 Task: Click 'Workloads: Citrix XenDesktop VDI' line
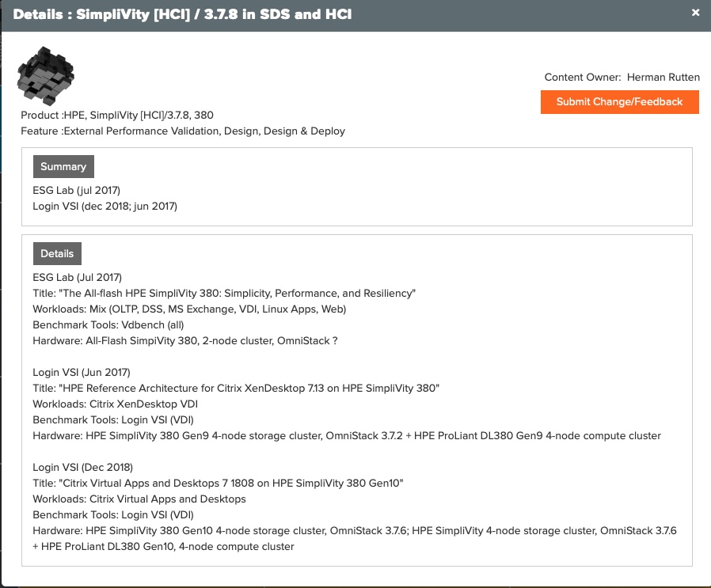click(x=115, y=404)
